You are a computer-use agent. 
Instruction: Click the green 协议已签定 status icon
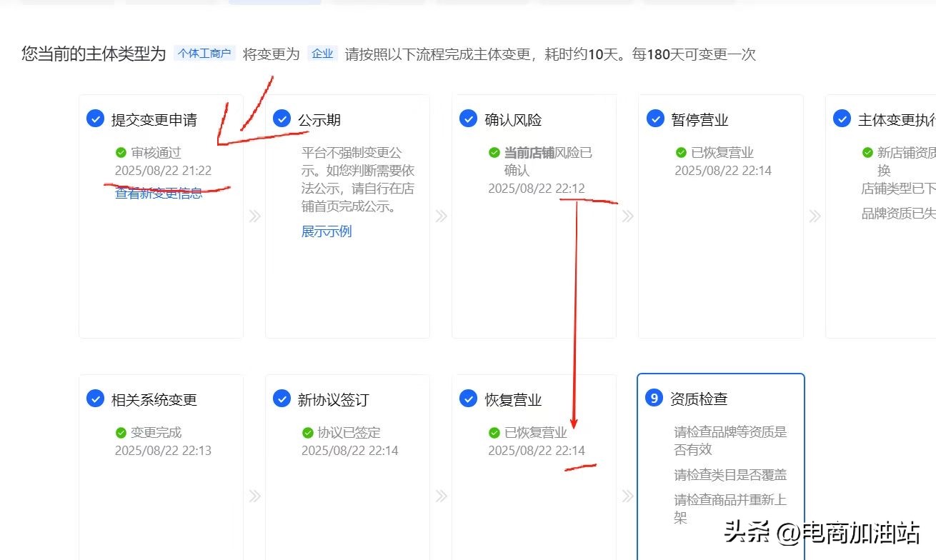[307, 433]
